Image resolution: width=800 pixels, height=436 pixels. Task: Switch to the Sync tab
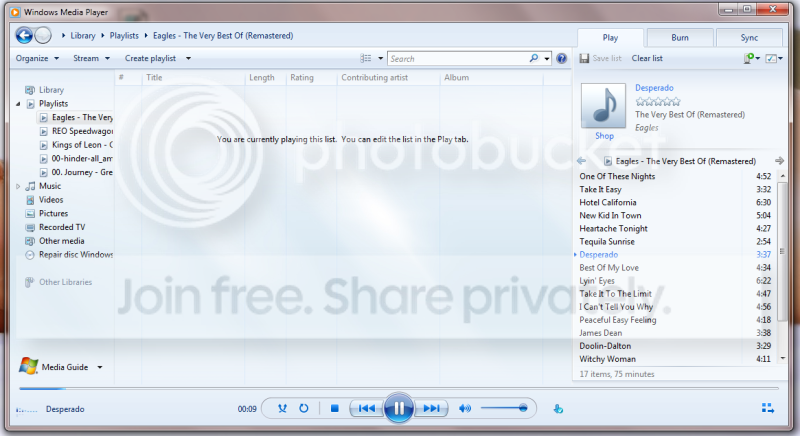point(749,38)
